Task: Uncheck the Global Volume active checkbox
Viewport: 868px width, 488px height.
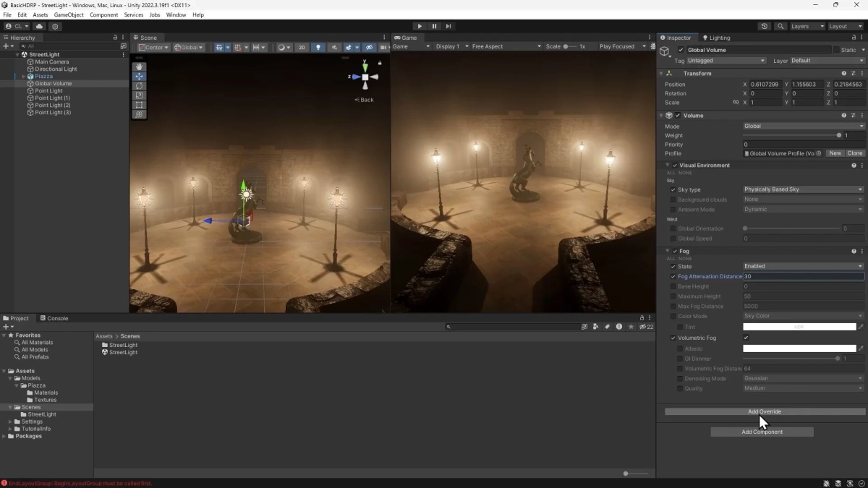Action: (681, 50)
